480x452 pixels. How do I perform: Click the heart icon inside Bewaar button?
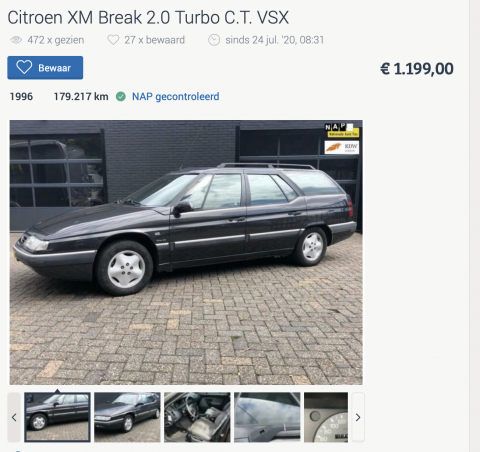(24, 67)
